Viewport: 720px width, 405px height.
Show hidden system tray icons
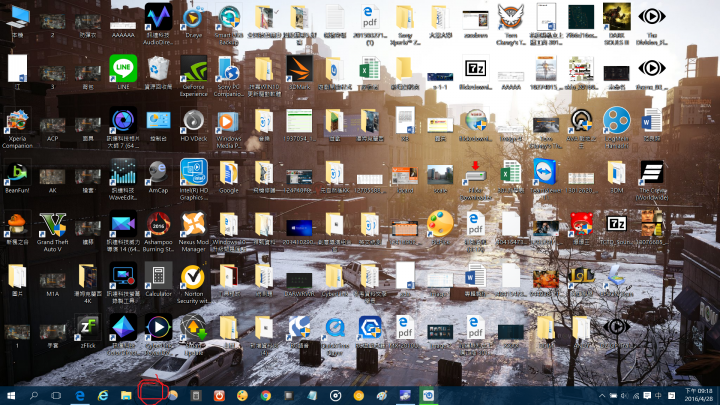coord(602,395)
